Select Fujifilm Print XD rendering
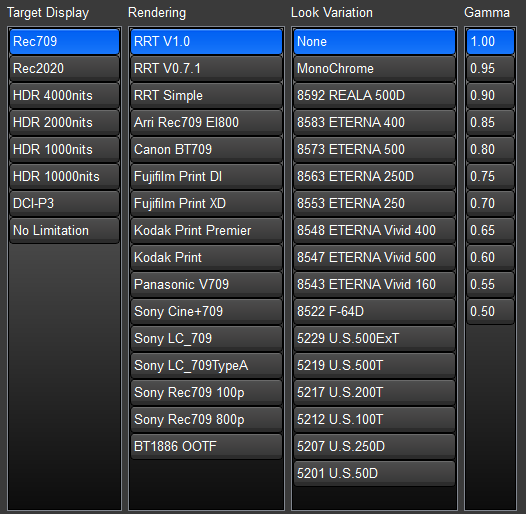The width and height of the screenshot is (526, 514). (x=206, y=204)
